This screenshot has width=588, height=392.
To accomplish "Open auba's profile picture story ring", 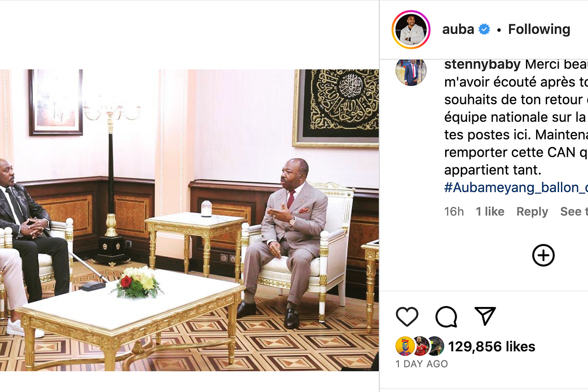I will [411, 29].
